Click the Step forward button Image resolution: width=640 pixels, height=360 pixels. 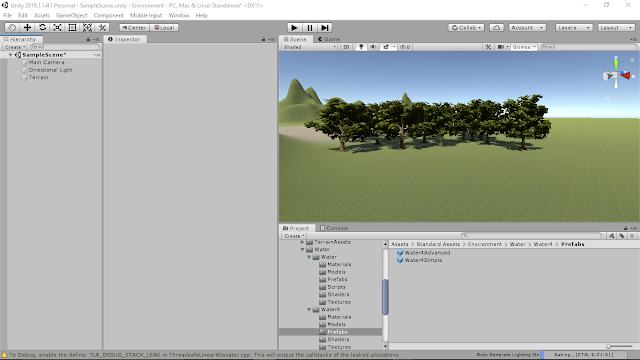click(325, 28)
